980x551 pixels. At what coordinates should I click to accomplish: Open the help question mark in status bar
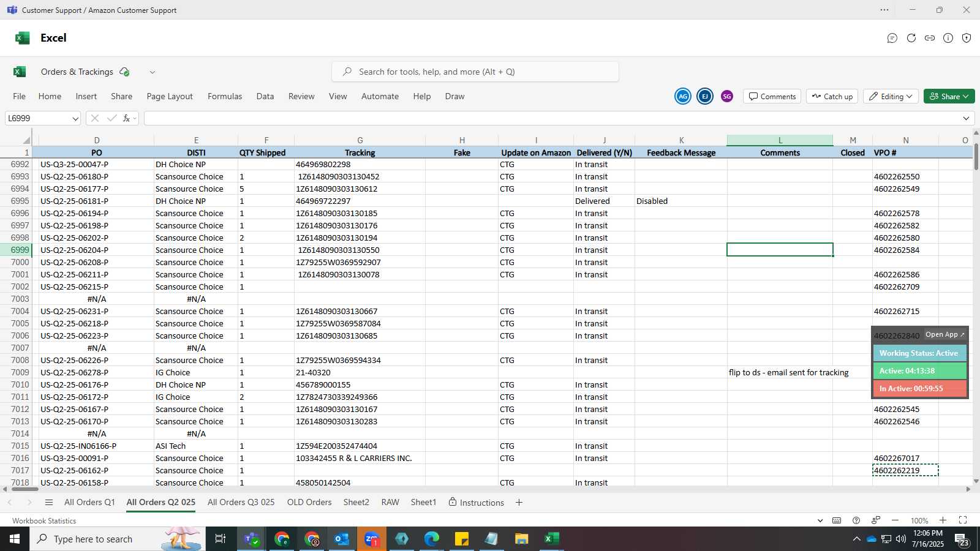coord(856,520)
